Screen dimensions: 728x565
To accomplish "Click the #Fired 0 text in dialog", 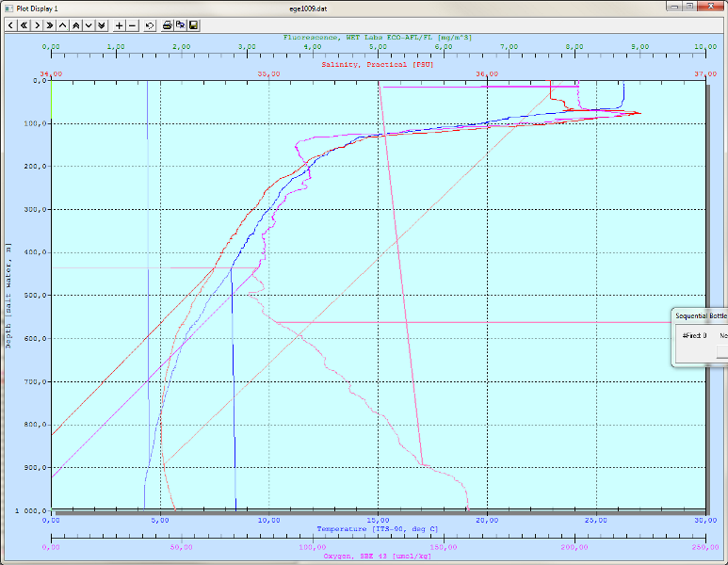I will point(695,335).
